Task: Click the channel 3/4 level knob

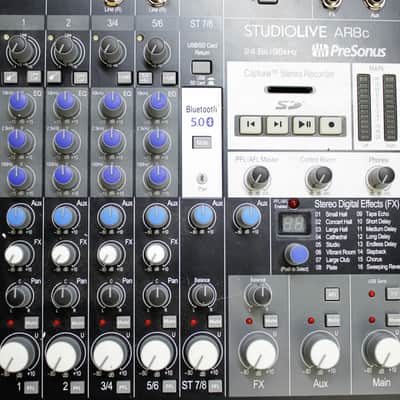Action: (111, 353)
